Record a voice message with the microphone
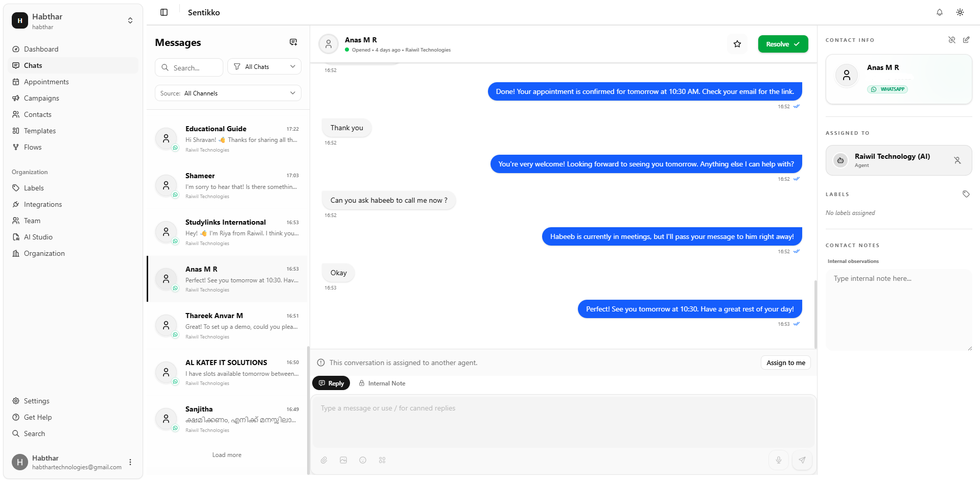 [x=778, y=460]
